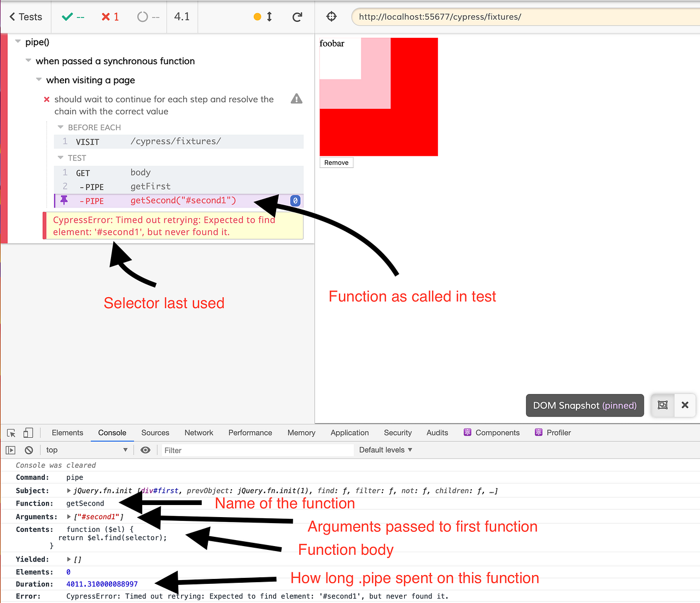
Task: Open the 'top' context dropdown
Action: click(86, 450)
